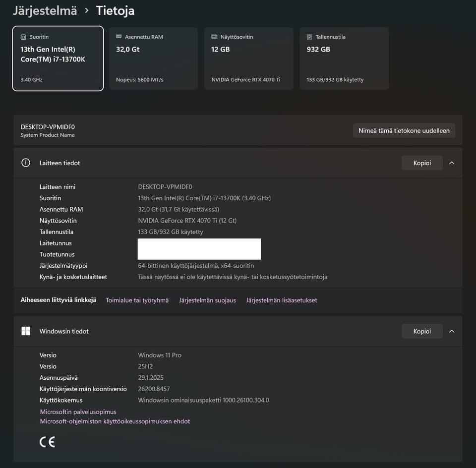The image size is (476, 468).
Task: Collapse the Windowsin tiedot section chevron
Action: pyautogui.click(x=452, y=331)
